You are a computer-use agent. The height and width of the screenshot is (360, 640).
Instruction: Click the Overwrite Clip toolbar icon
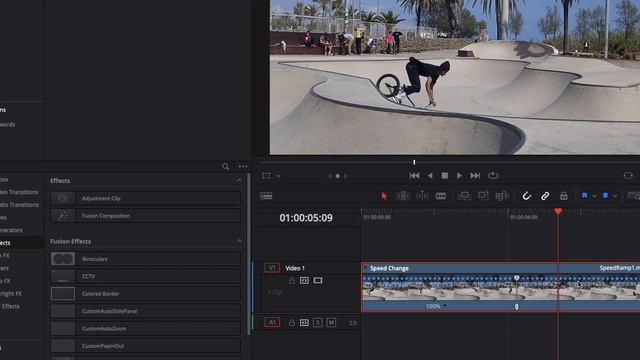click(x=483, y=196)
